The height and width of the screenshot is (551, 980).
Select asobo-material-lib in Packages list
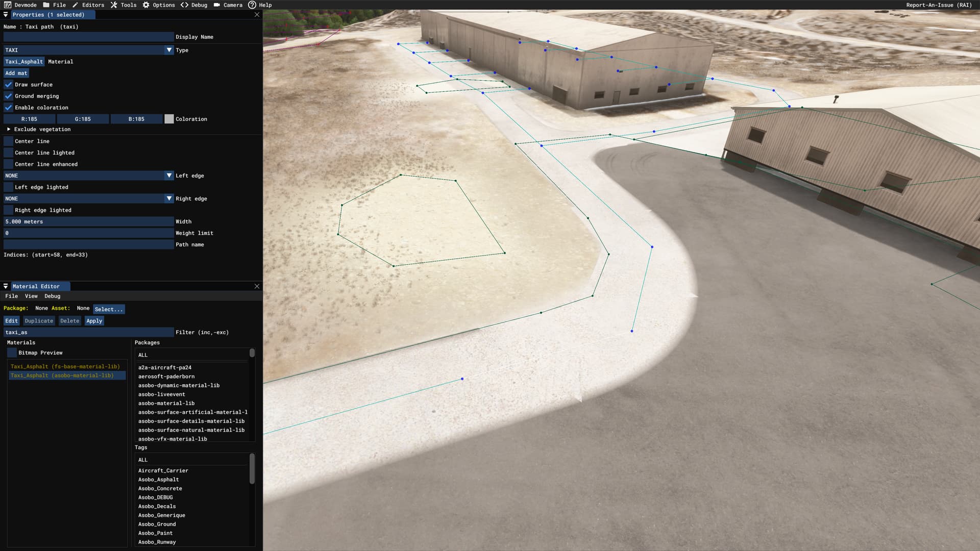coord(166,403)
